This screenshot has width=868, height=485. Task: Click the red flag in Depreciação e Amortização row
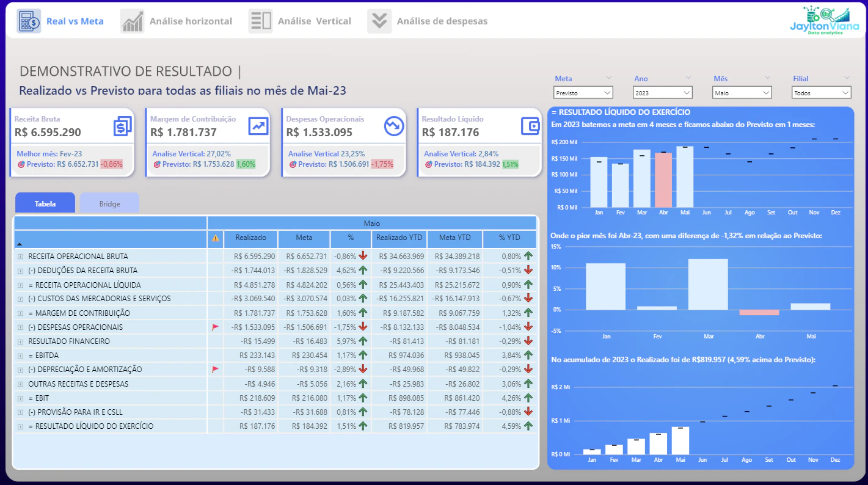[x=215, y=370]
